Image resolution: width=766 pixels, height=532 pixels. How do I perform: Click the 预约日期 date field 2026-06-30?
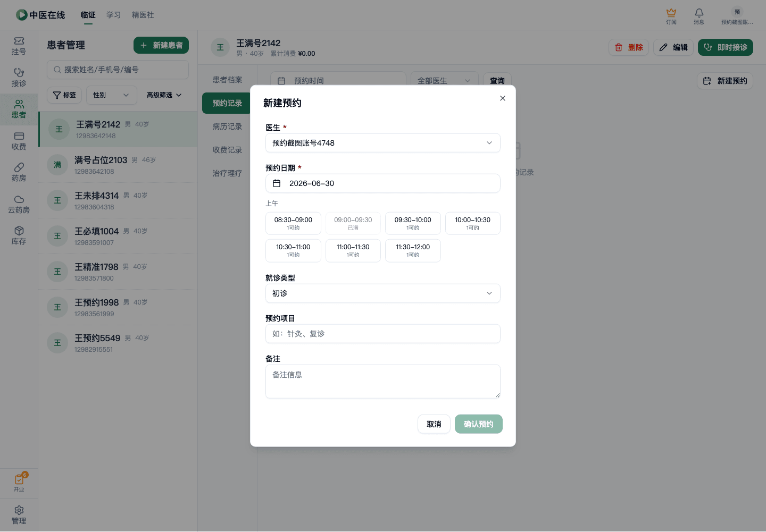[x=383, y=183]
